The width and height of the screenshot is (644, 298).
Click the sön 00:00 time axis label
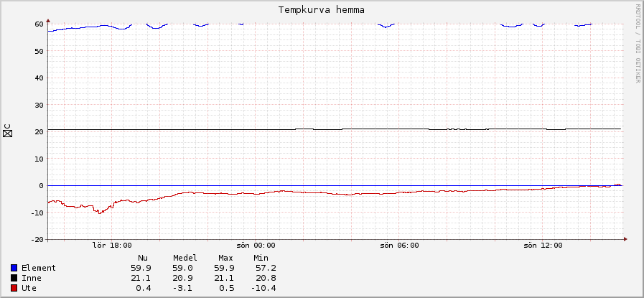256,246
